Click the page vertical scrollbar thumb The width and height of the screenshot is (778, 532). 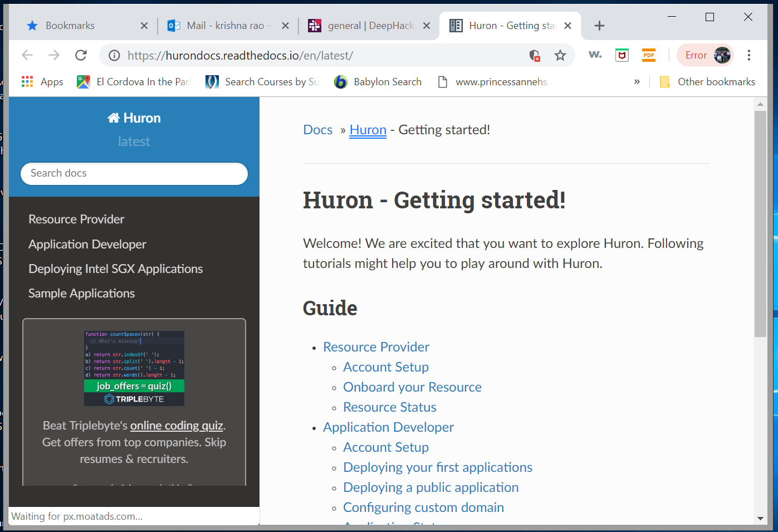760,223
